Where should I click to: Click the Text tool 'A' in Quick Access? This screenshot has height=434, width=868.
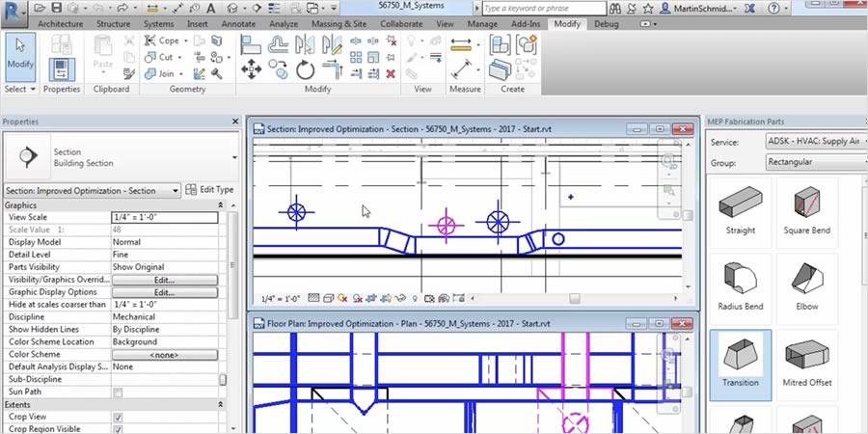pyautogui.click(x=211, y=9)
